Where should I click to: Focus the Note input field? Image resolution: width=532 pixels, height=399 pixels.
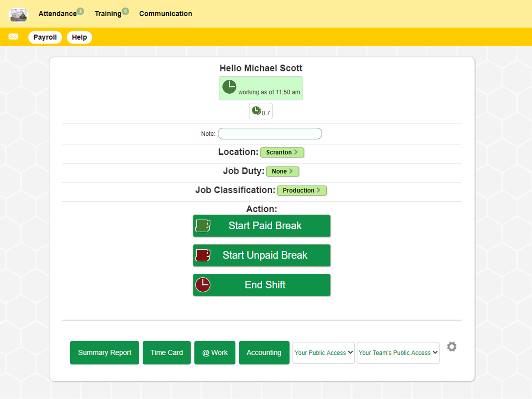[270, 134]
